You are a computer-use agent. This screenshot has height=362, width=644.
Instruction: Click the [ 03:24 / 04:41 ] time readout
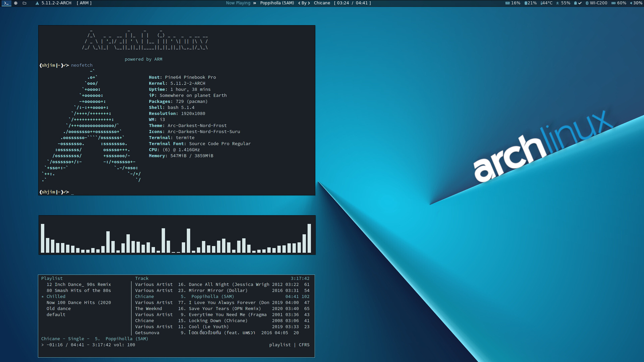(353, 3)
